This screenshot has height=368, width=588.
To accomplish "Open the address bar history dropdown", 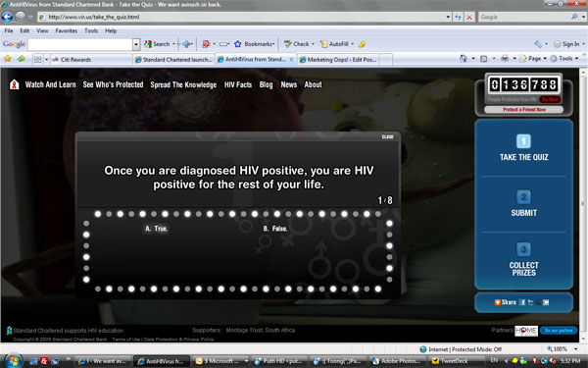I will click(448, 17).
